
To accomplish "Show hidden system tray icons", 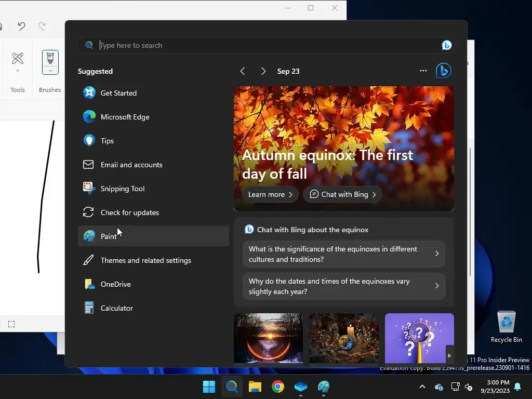I will coord(422,387).
